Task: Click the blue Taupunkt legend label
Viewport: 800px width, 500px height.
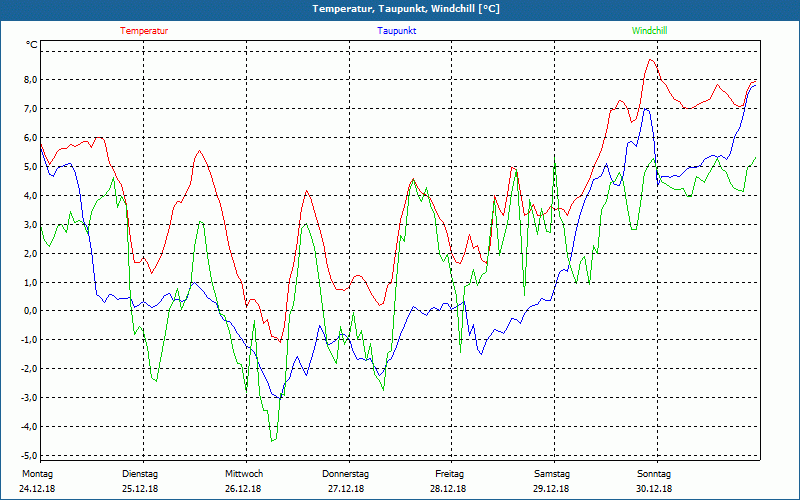Action: click(397, 31)
